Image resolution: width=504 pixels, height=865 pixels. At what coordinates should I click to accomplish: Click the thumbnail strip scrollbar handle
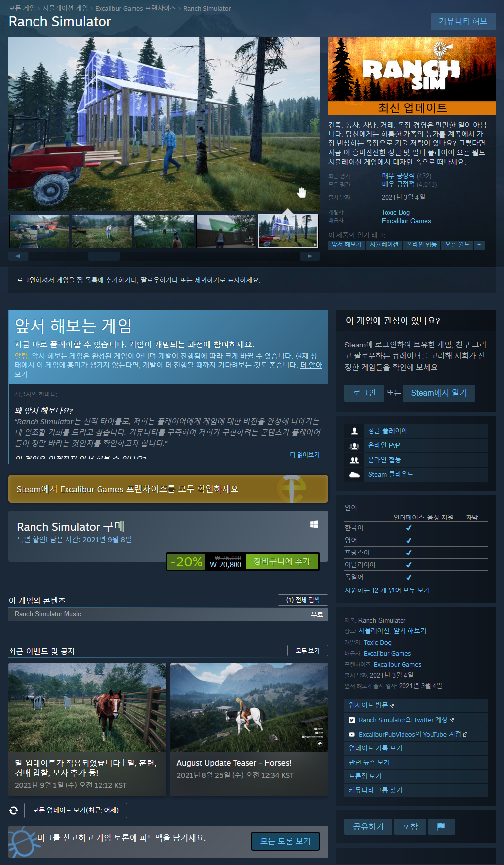pyautogui.click(x=104, y=256)
